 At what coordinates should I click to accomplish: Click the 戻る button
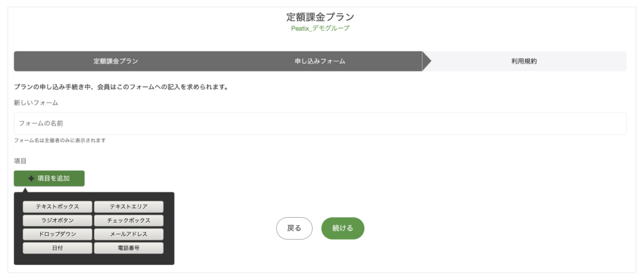tap(294, 228)
